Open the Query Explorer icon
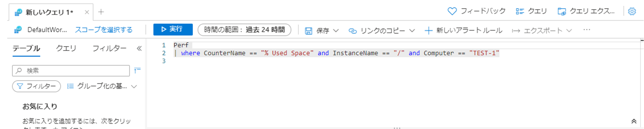The width and height of the screenshot is (644, 129). [562, 11]
